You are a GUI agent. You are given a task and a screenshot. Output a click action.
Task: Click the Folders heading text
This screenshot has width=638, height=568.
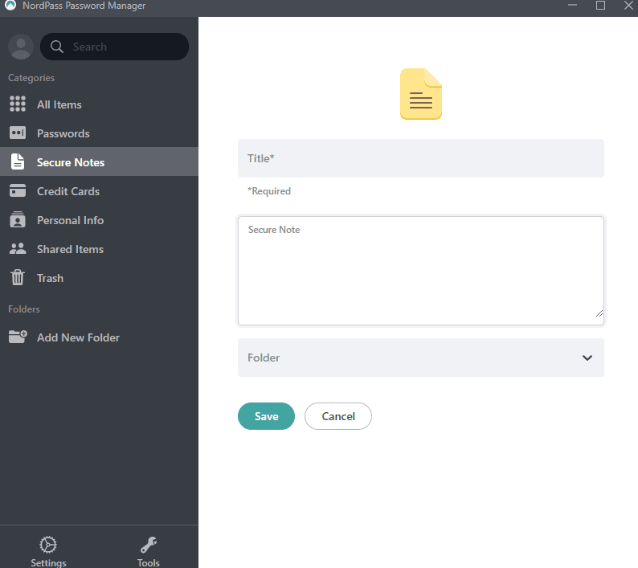click(24, 309)
